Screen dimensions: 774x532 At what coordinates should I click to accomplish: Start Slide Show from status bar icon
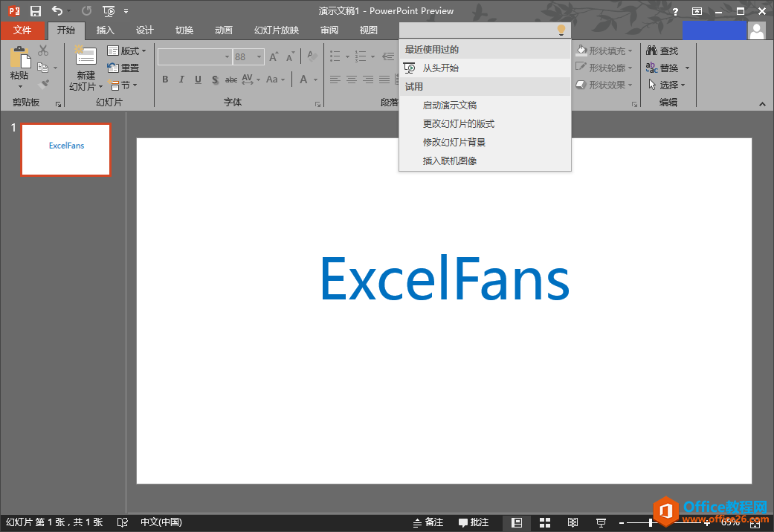(601, 522)
